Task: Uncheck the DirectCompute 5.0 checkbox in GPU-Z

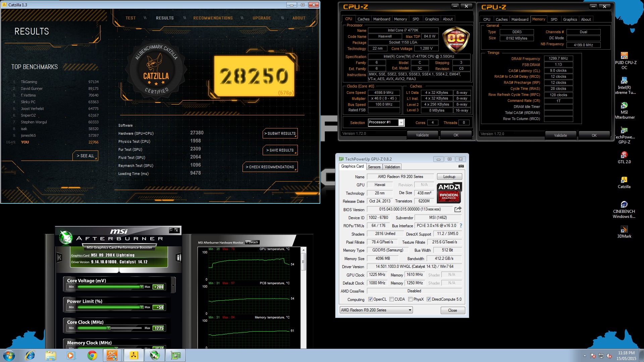Action: 429,299
